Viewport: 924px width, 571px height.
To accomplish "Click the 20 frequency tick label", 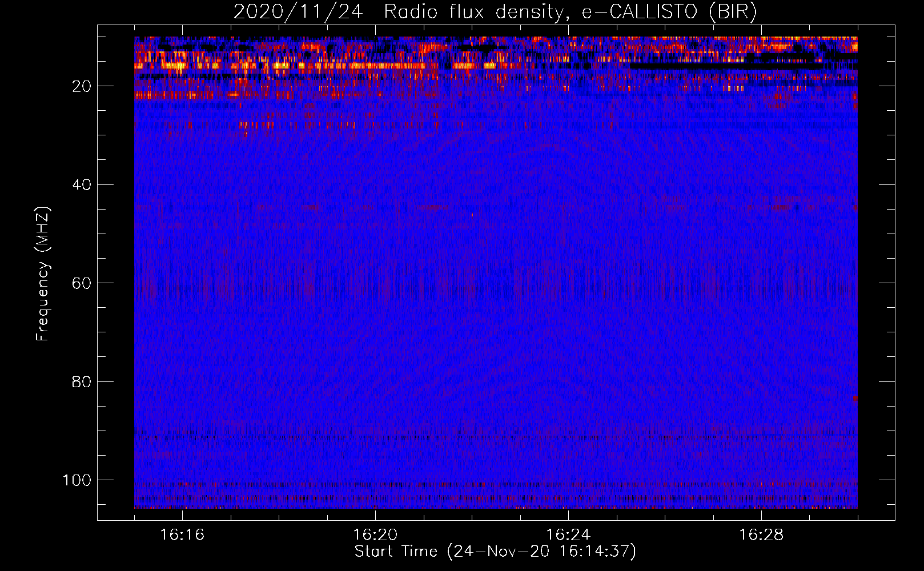I will (82, 86).
